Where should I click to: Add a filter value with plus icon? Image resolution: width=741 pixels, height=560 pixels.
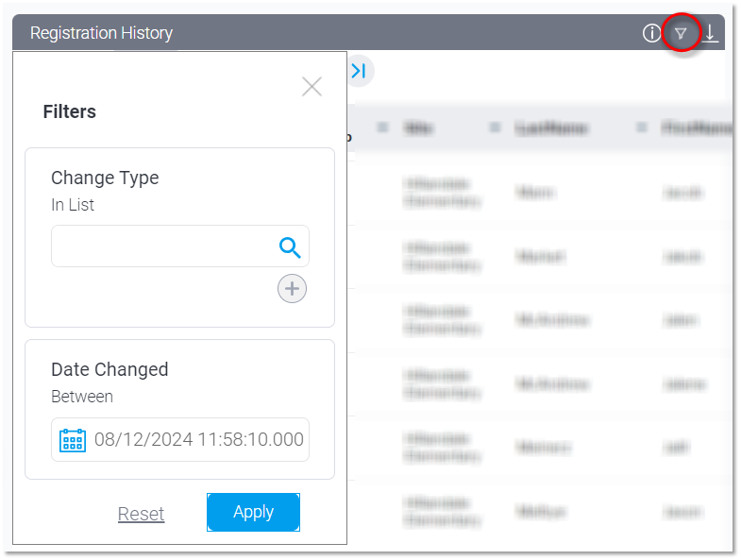pos(292,289)
